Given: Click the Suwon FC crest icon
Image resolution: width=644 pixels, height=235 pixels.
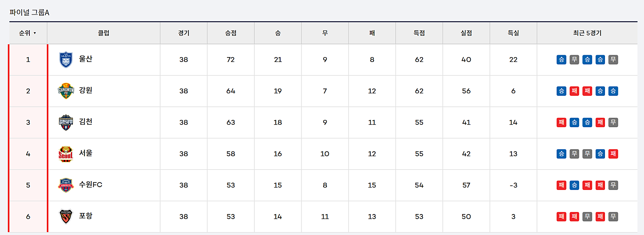Looking at the screenshot, I should coord(66,185).
